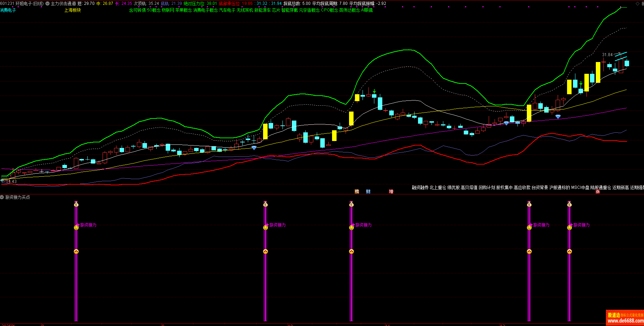Click the 近期新高 tag label
Screen dimensions: 644x326
pyautogui.click(x=620, y=187)
